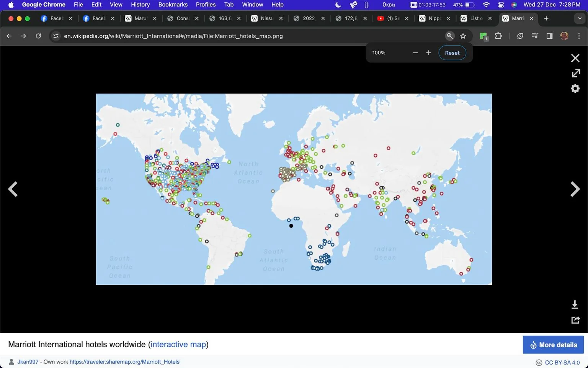This screenshot has width=588, height=368.
Task: Download the Marriott hotels map file
Action: pos(575,305)
